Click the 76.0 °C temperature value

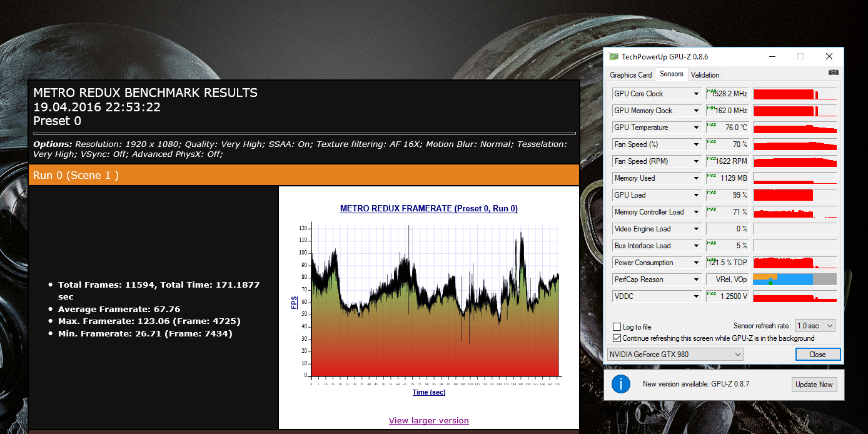tap(727, 128)
